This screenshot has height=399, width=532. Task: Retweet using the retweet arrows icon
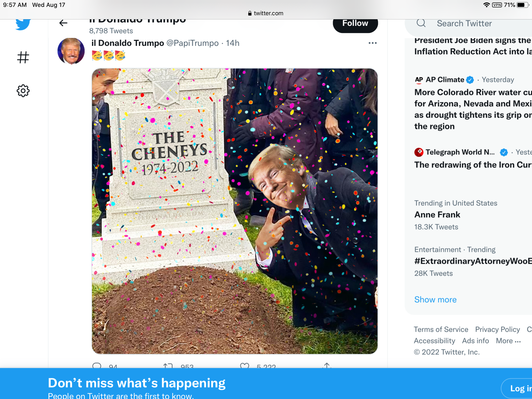168,366
